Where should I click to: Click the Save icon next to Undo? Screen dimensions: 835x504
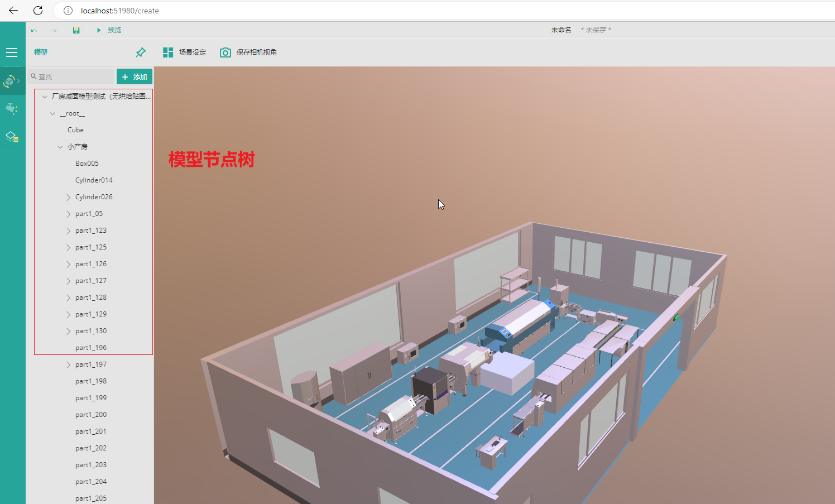[x=76, y=30]
